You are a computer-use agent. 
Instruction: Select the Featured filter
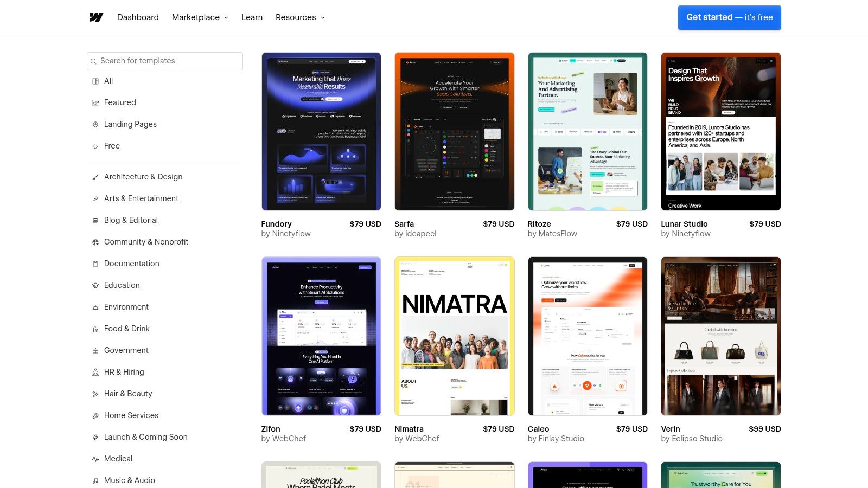[x=120, y=102]
